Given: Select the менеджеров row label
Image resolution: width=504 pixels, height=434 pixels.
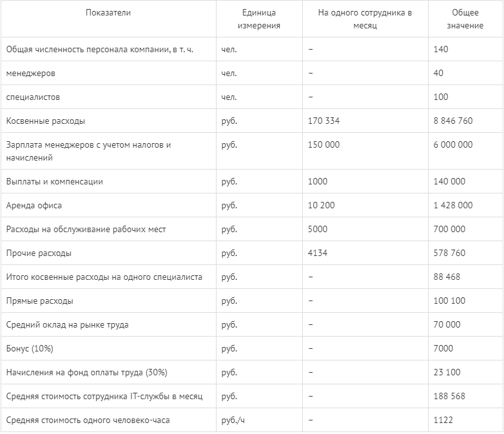Looking at the screenshot, I should click(x=30, y=74).
